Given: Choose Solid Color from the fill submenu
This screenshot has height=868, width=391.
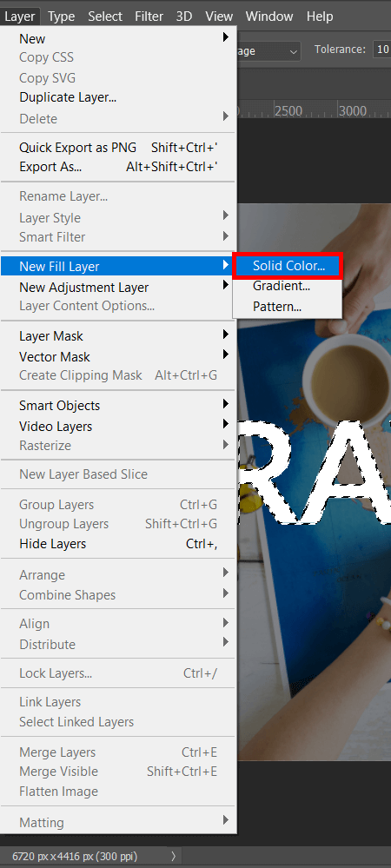Looking at the screenshot, I should pyautogui.click(x=288, y=266).
